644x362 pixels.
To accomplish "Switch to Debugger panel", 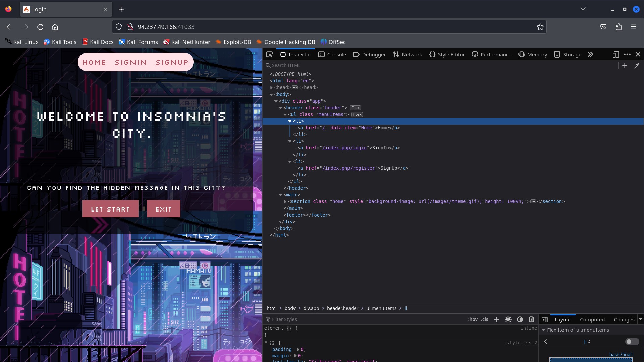I will tap(373, 54).
